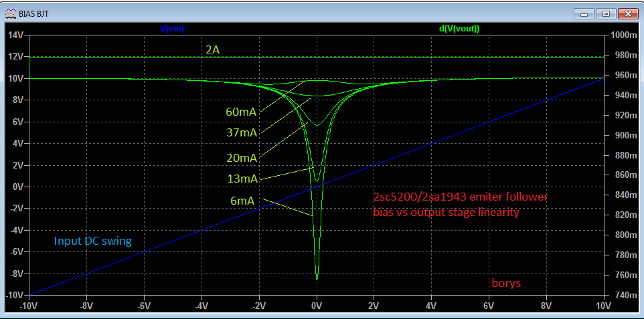Click the d(V(vout)) trace label
The width and height of the screenshot is (644, 319).
pyautogui.click(x=459, y=28)
